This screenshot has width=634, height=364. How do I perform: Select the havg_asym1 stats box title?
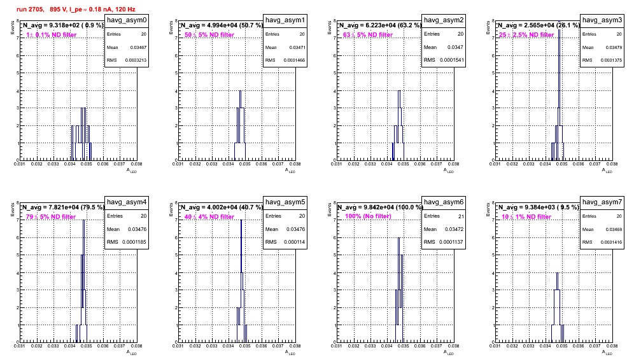(x=285, y=20)
